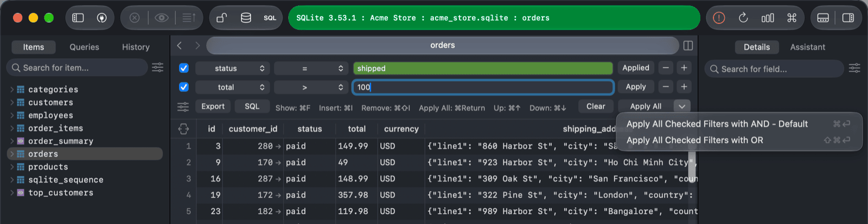The height and width of the screenshot is (224, 868).
Task: Open the bar chart metrics icon
Action: (768, 18)
